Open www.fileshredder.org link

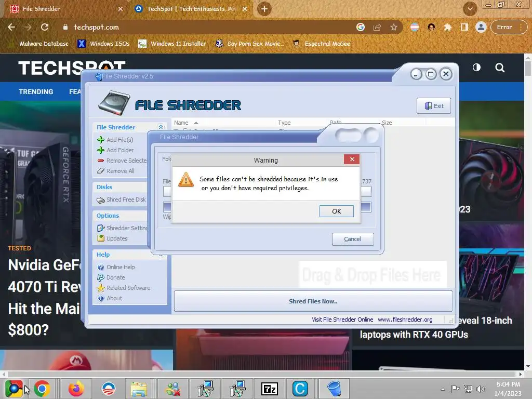[x=405, y=320]
